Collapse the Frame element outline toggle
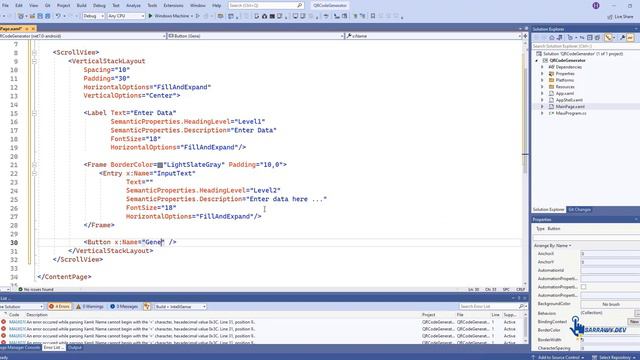The height and width of the screenshot is (360, 640). [x=34, y=165]
